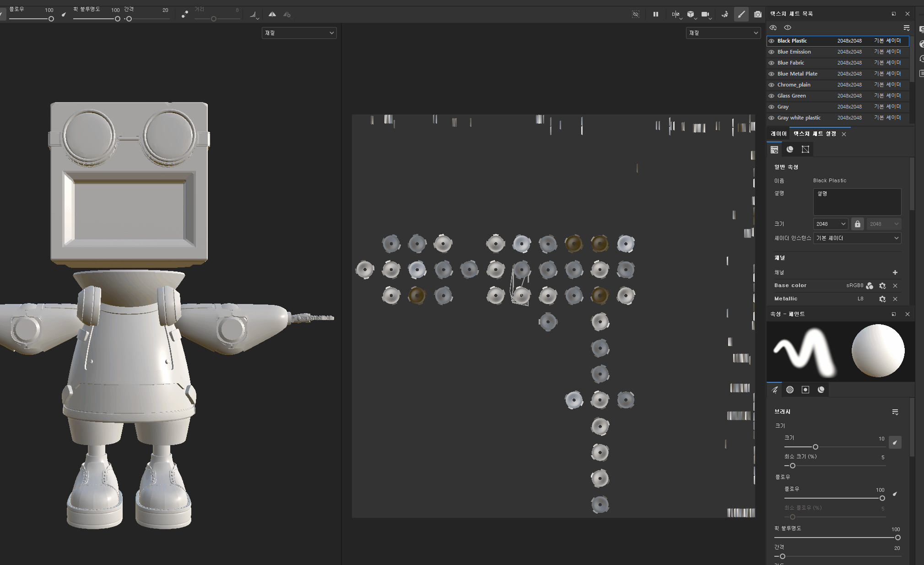The width and height of the screenshot is (924, 565).
Task: Adjust the brush 크기 size slider handle
Action: point(815,447)
